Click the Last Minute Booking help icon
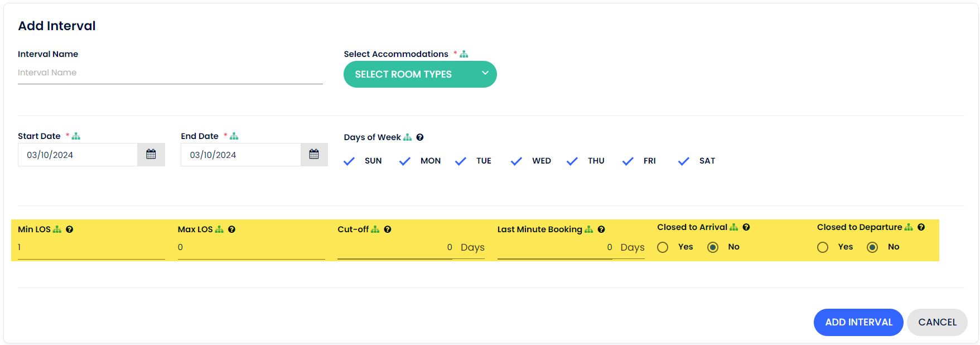The height and width of the screenshot is (345, 980). pyautogui.click(x=601, y=229)
